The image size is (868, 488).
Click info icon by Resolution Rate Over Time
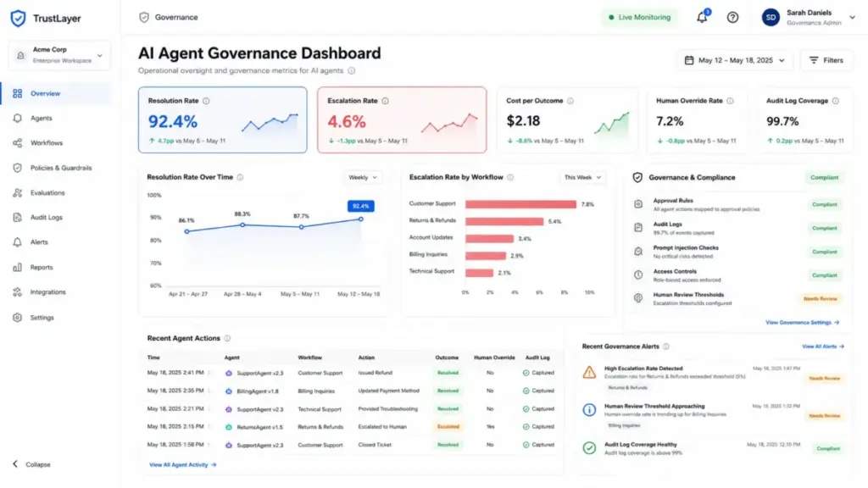(240, 177)
